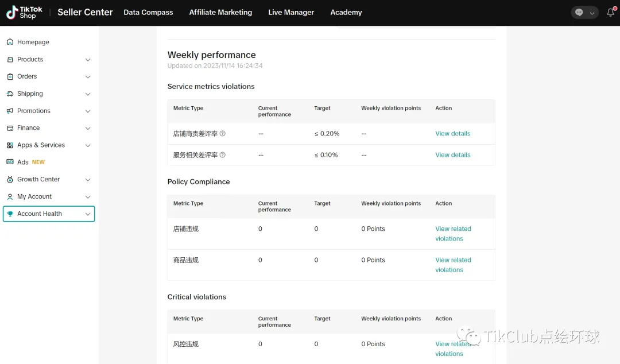620x364 pixels.
Task: View related violations for 风控违规
Action: pyautogui.click(x=453, y=349)
